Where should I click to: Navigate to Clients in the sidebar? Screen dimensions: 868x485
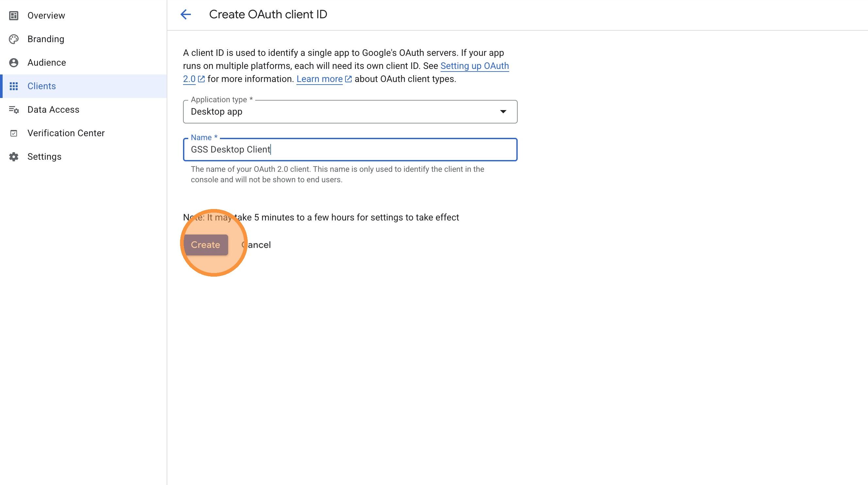point(42,86)
